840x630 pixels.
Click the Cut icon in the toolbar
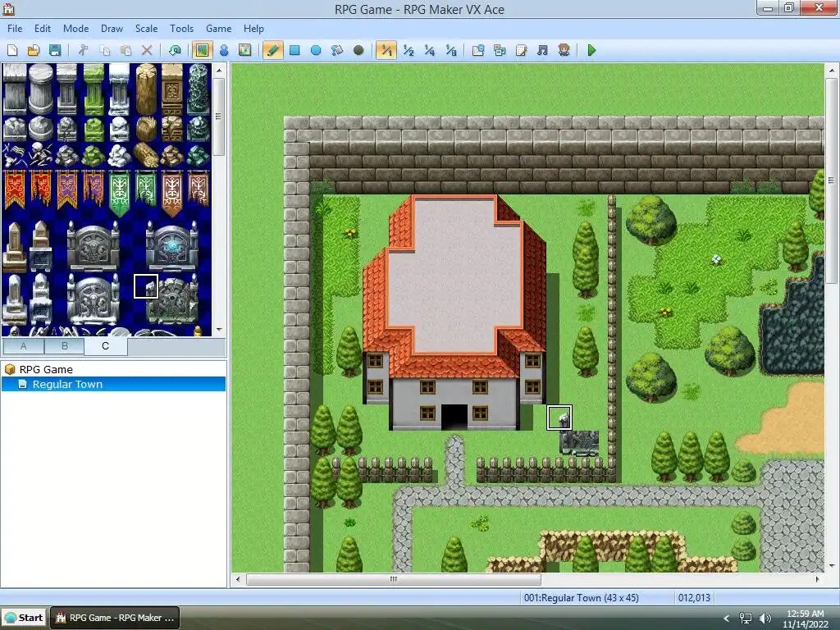pyautogui.click(x=83, y=50)
